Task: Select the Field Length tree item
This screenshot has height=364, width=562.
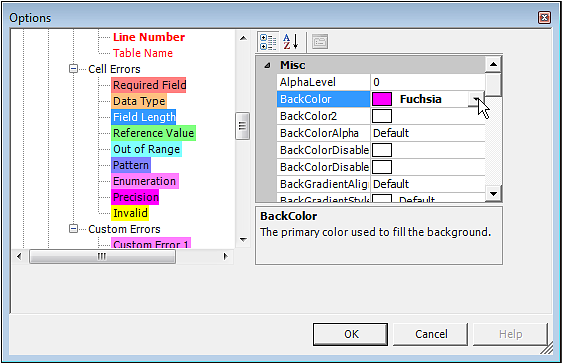Action: point(144,117)
